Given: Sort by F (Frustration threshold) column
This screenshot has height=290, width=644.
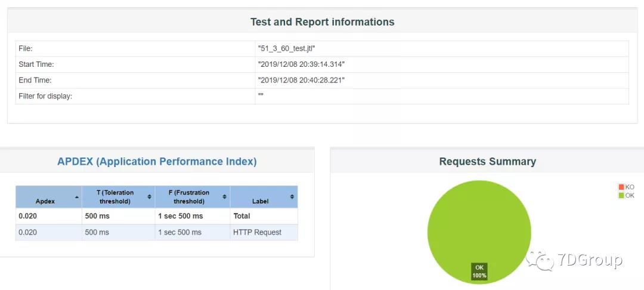Looking at the screenshot, I should [x=192, y=197].
